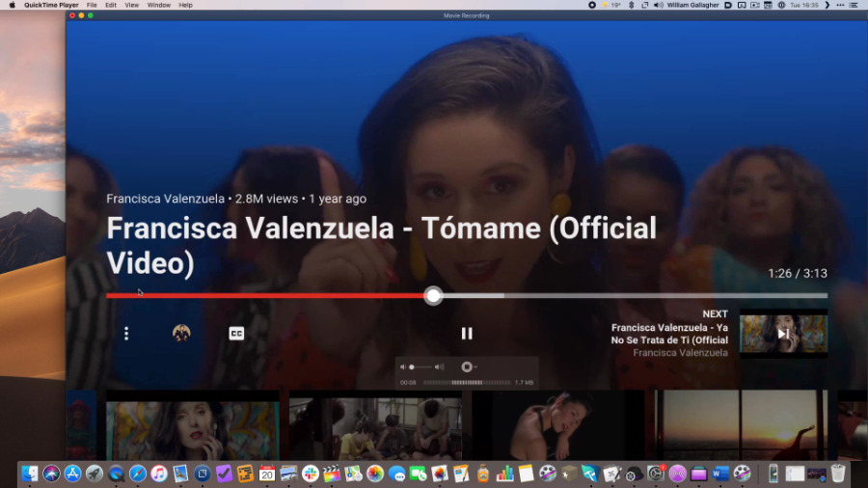This screenshot has height=488, width=868.
Task: Open the Help menu
Action: (185, 5)
